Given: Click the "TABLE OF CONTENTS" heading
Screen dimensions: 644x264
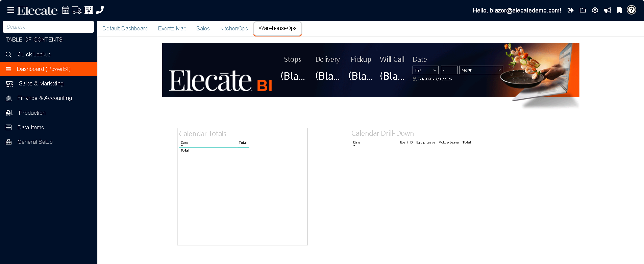Looking at the screenshot, I should click(34, 39).
